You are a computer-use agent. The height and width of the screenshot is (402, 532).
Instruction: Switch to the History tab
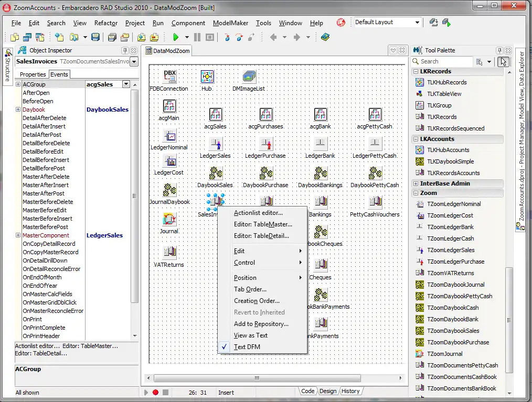tap(350, 391)
